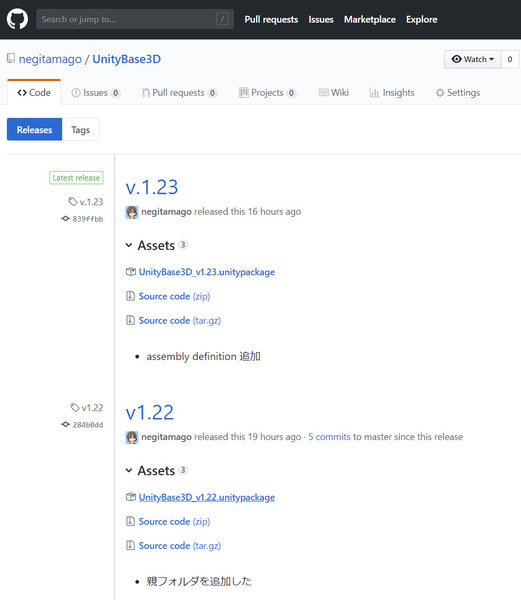Open GitHub home via Octocat logo
The width and height of the screenshot is (521, 600).
pyautogui.click(x=17, y=19)
